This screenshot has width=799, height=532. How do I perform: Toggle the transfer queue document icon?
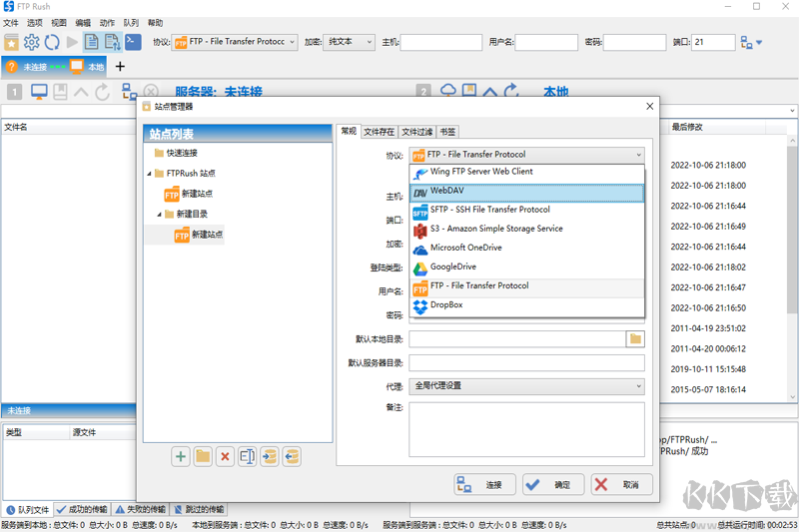point(113,42)
